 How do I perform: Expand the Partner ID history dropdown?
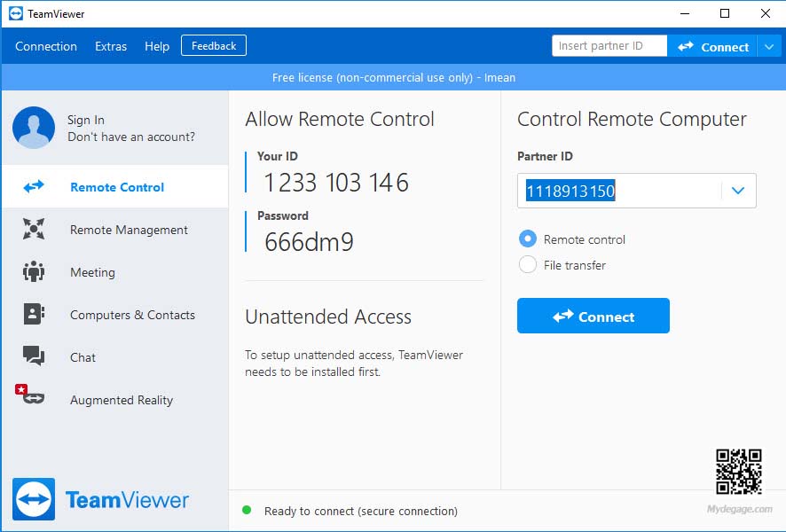[x=738, y=191]
